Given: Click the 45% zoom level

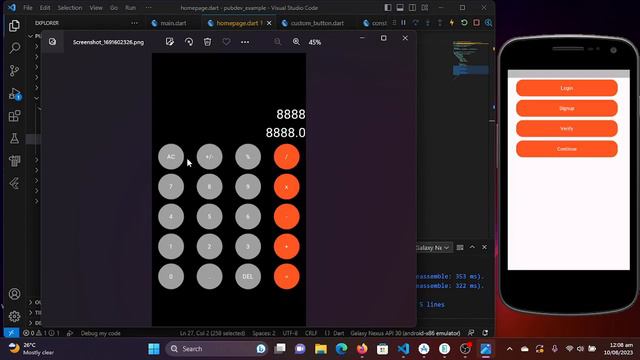Looking at the screenshot, I should pyautogui.click(x=315, y=42).
